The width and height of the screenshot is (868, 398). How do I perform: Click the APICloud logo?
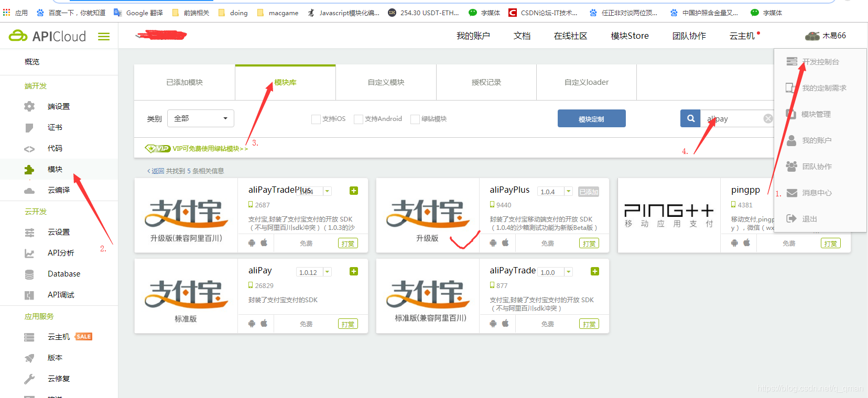point(47,36)
